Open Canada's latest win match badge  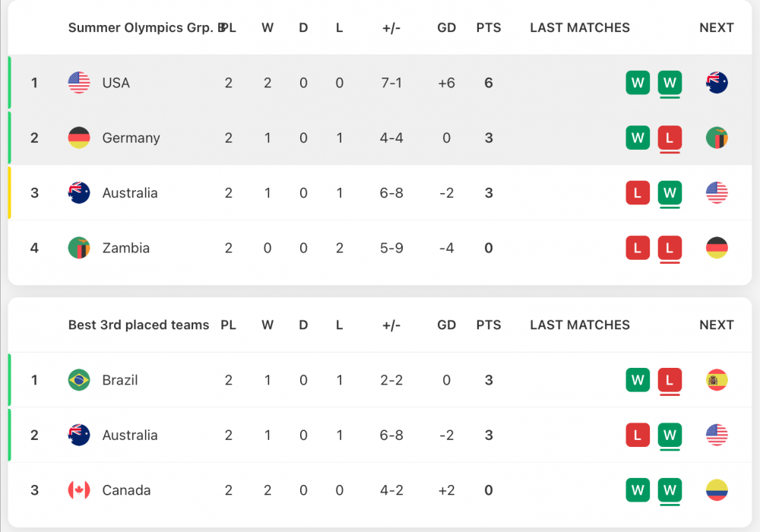point(670,490)
